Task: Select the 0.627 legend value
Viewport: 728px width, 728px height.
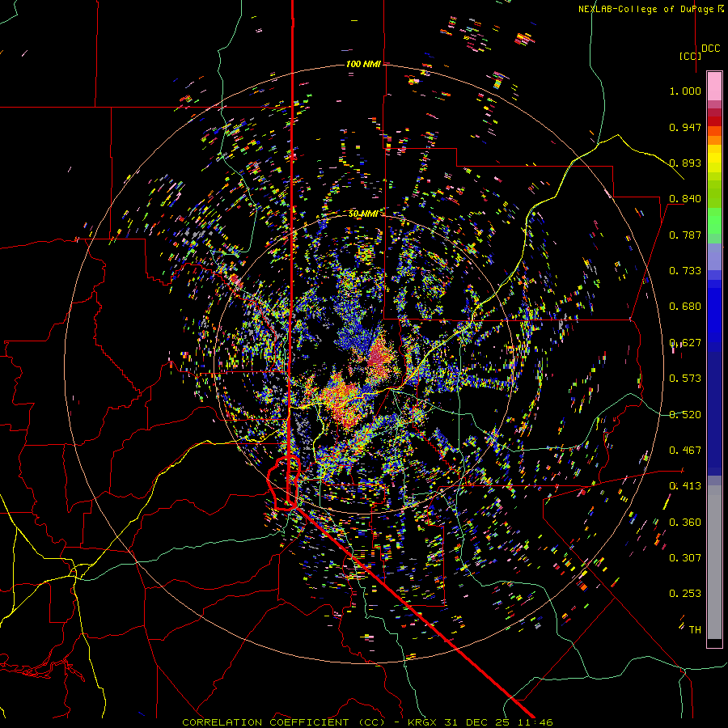Action: [685, 343]
